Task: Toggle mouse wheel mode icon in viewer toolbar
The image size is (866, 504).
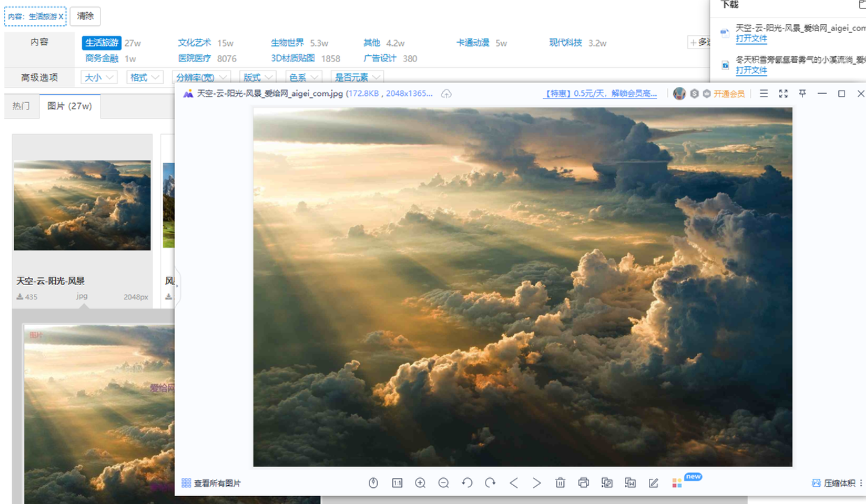Action: pos(373,483)
